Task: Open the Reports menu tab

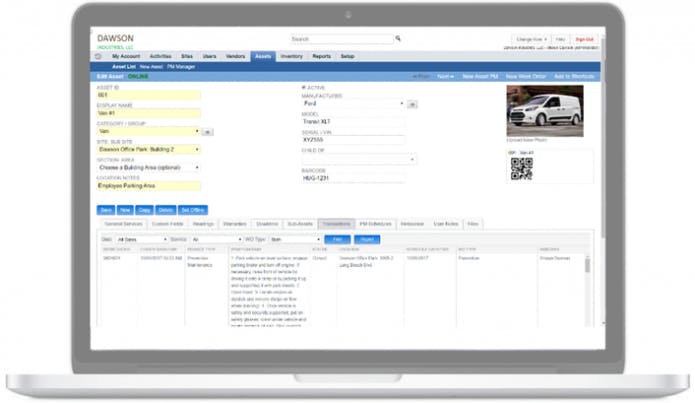Action: pyautogui.click(x=321, y=56)
